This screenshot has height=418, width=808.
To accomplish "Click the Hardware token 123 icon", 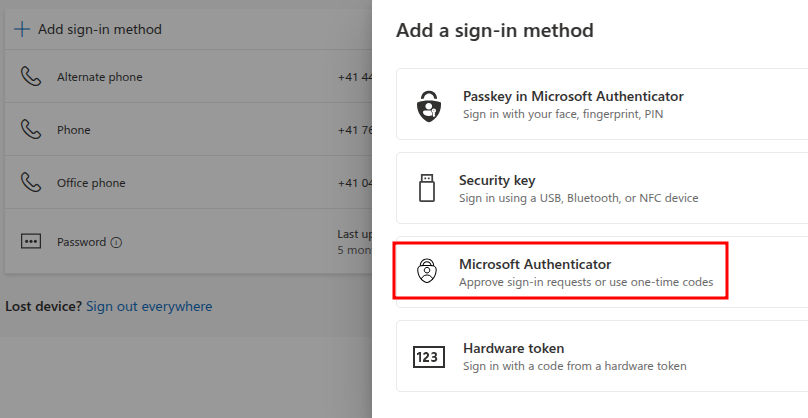I will click(427, 357).
